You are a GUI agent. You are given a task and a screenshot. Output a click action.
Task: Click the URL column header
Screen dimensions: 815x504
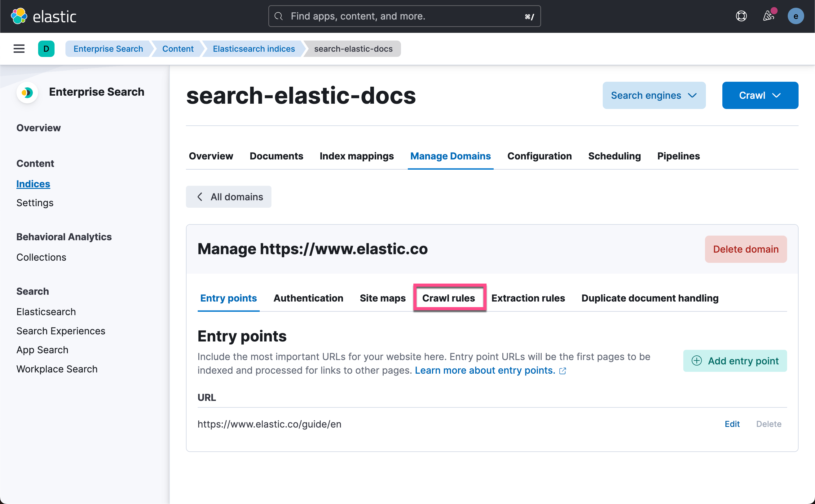pyautogui.click(x=206, y=397)
